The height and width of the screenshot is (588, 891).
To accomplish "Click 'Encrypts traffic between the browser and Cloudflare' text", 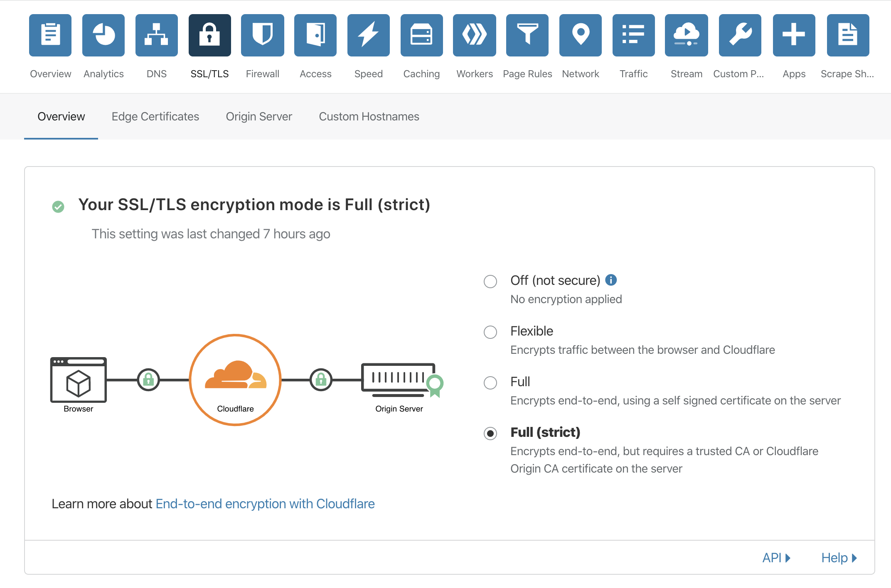I will click(x=642, y=350).
